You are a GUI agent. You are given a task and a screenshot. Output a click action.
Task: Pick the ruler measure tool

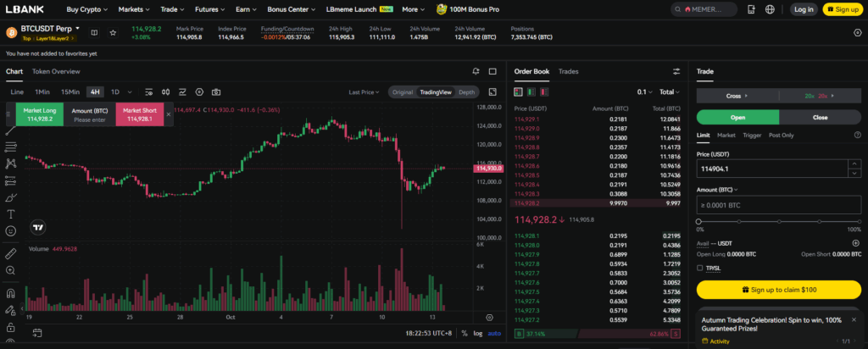point(11,253)
